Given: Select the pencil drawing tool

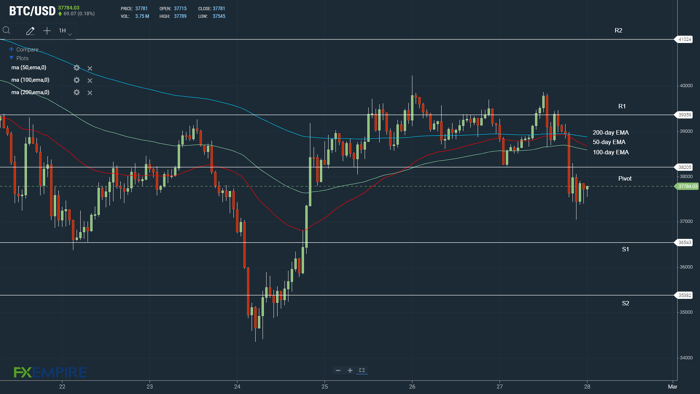Looking at the screenshot, I should [30, 31].
